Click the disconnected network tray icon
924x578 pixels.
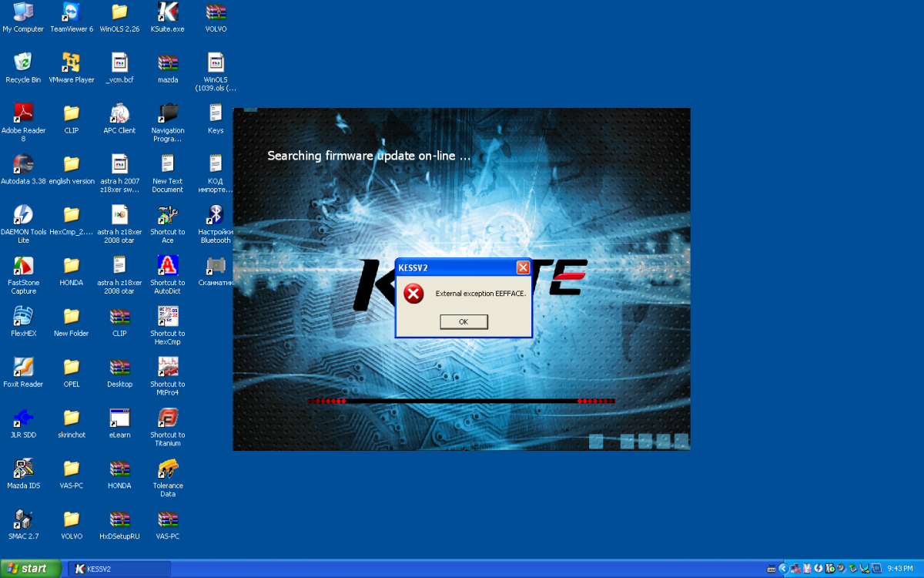795,569
